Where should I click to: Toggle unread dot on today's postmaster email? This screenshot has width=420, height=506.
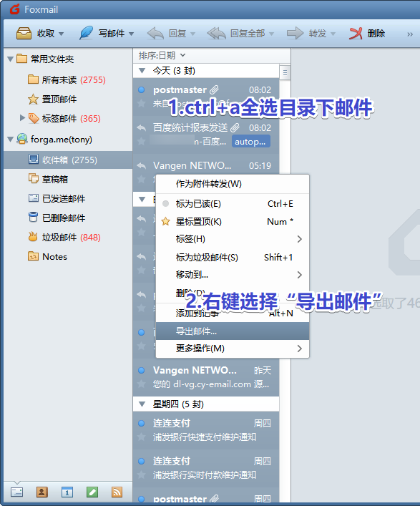pos(141,89)
